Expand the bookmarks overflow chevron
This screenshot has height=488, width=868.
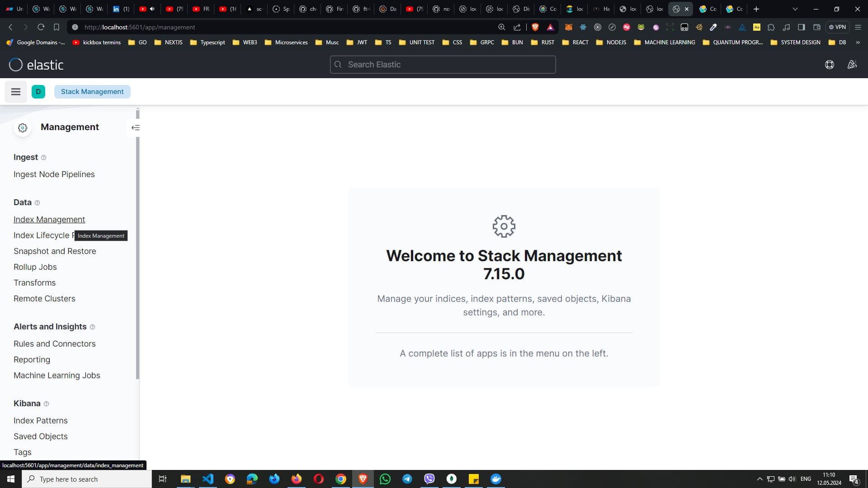(858, 42)
